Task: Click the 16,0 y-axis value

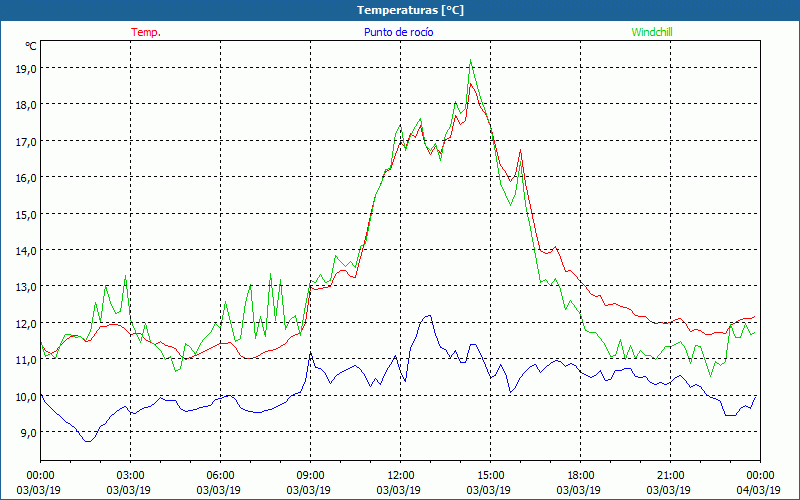Action: pyautogui.click(x=26, y=178)
